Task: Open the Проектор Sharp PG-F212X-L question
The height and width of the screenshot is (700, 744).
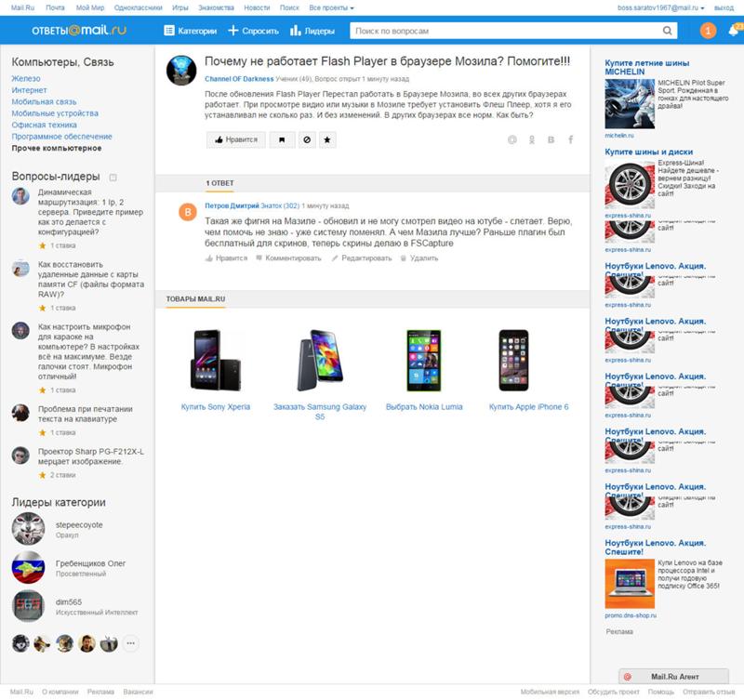Action: pos(90,456)
